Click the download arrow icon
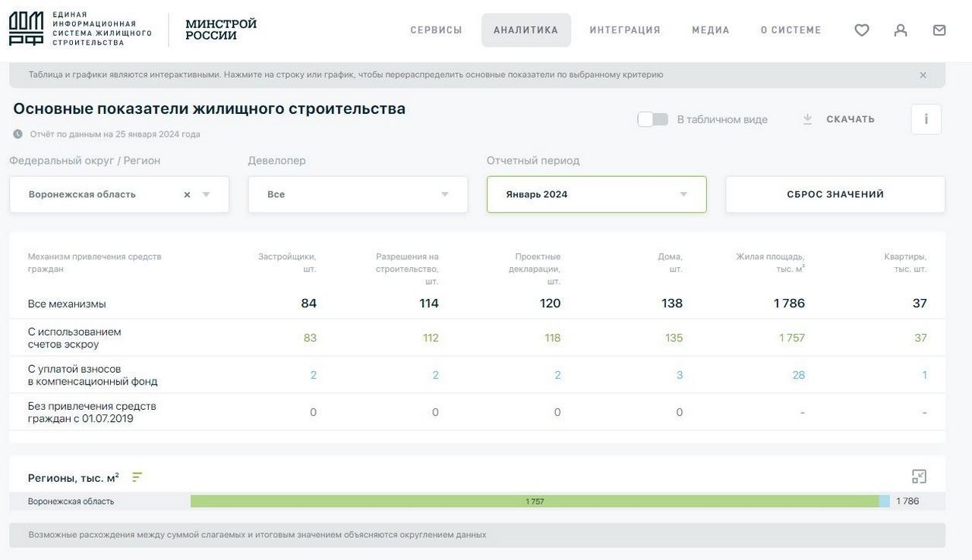The width and height of the screenshot is (972, 560). [x=808, y=119]
